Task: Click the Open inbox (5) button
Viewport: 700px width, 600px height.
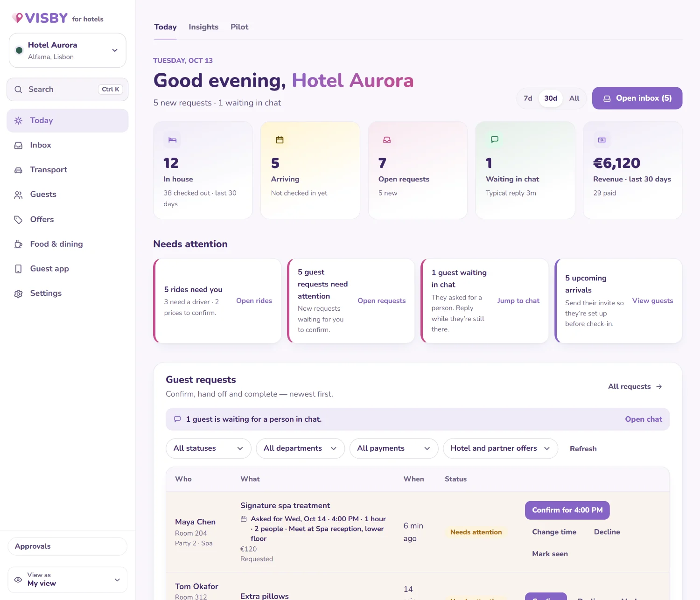Action: click(x=637, y=98)
